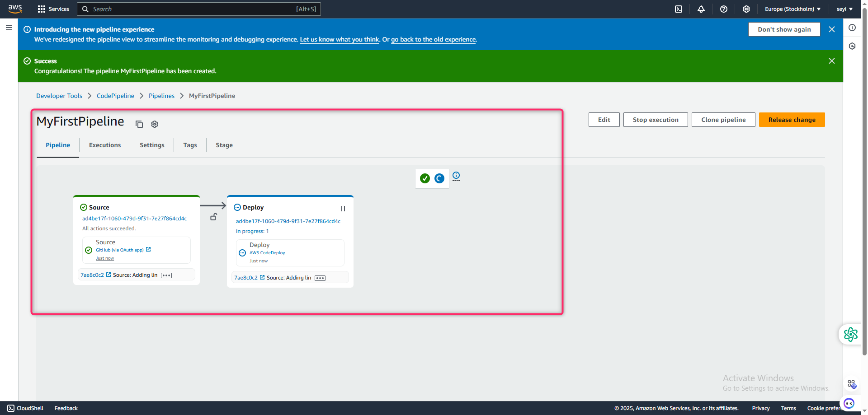Screen dimensions: 868x415
Task: Navigate to Developer Tools breadcrumb
Action: pos(59,96)
